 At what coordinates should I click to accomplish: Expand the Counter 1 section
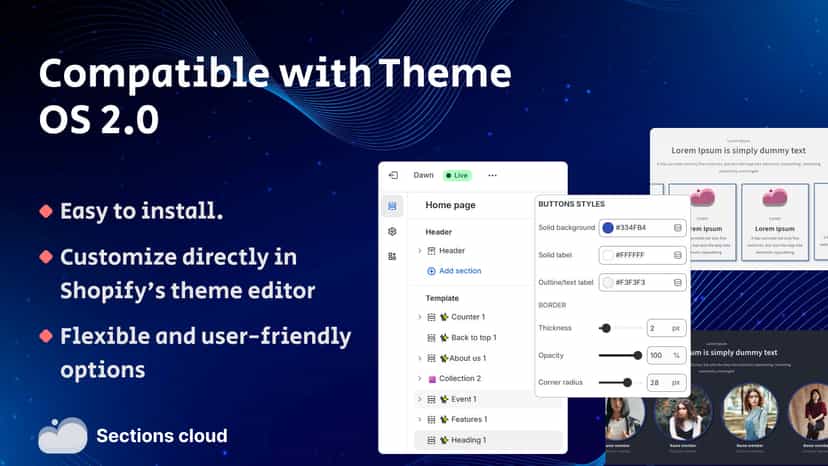pos(420,317)
